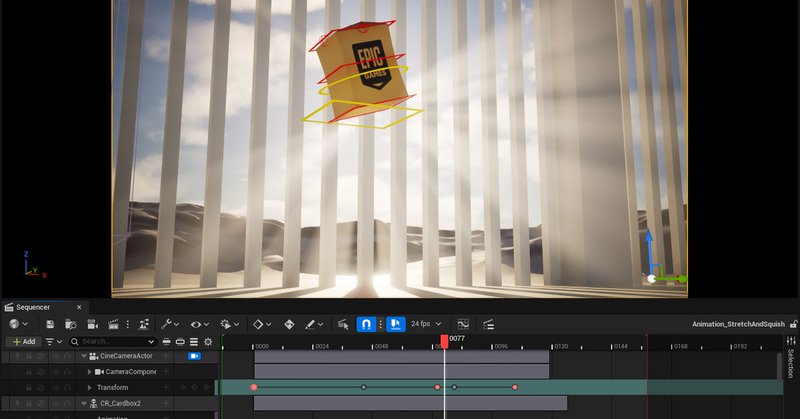Open Render Movie clapperboard icon
This screenshot has width=800, height=419.
pos(113,324)
